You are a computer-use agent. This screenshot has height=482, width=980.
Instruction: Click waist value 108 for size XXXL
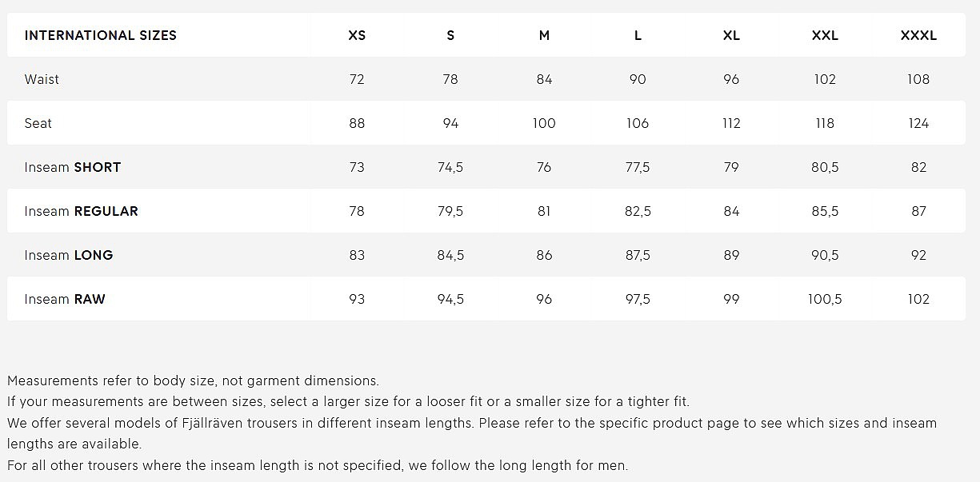[918, 79]
